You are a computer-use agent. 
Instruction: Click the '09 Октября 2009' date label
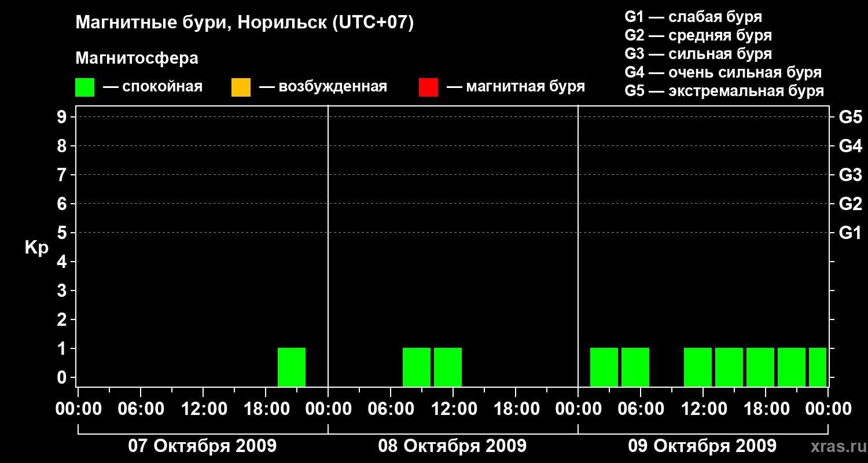pos(702,446)
